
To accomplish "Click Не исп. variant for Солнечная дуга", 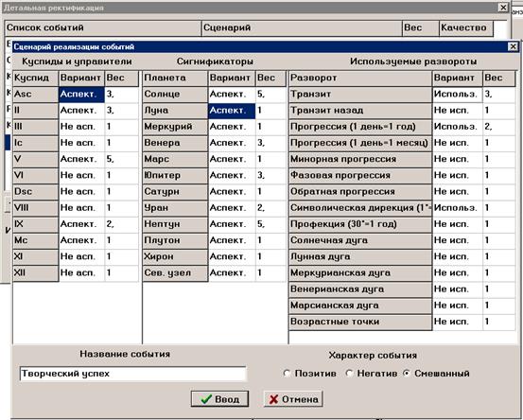I will [x=458, y=240].
